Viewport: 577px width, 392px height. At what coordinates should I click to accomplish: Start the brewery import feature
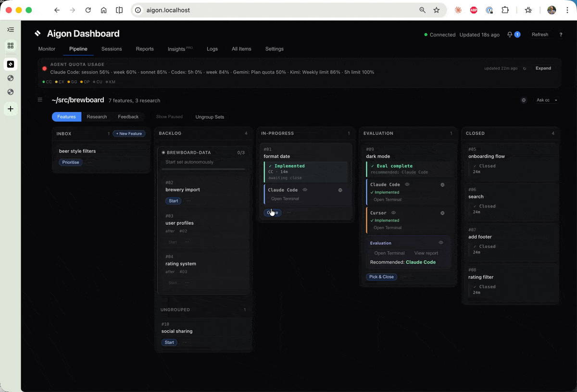pos(173,201)
